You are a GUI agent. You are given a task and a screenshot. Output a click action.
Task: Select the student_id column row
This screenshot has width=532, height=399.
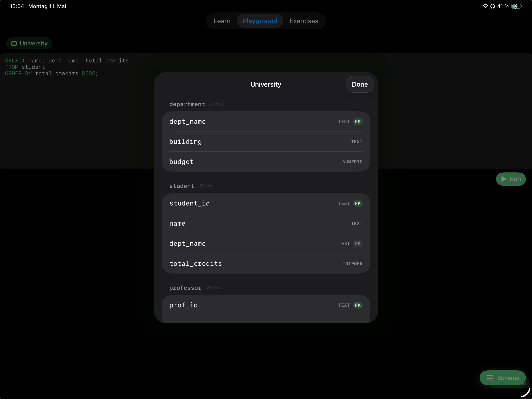click(x=266, y=203)
